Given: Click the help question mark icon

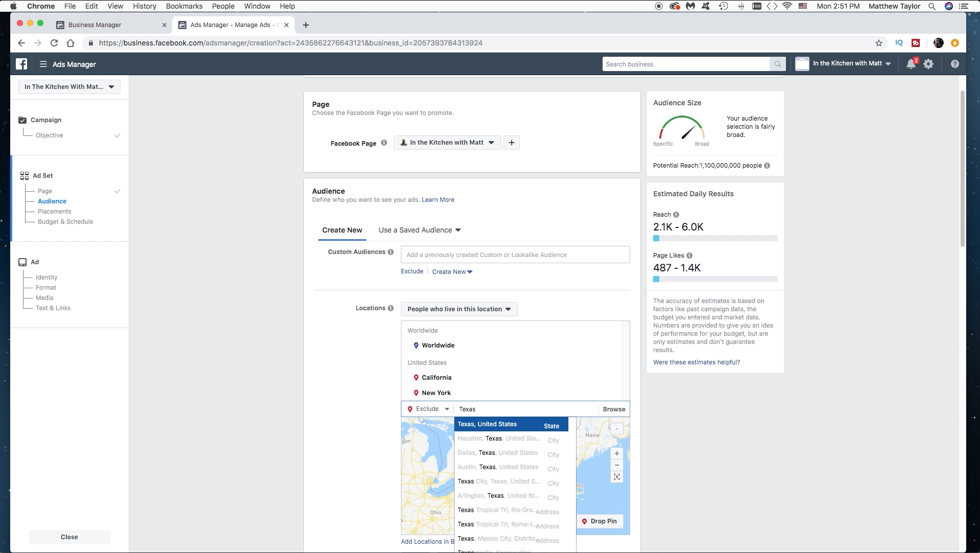Looking at the screenshot, I should (954, 64).
